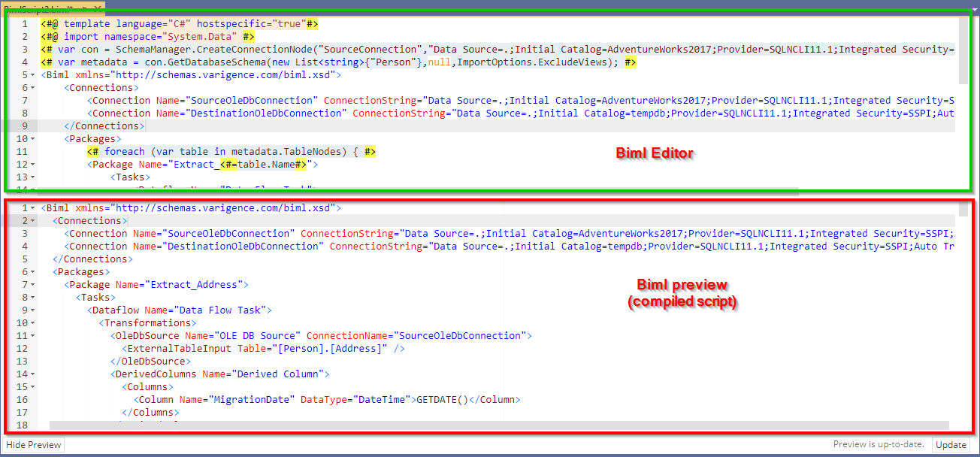Click the foreach metadata.TableNodes statement
Image resolution: width=980 pixels, height=457 pixels.
click(x=231, y=152)
